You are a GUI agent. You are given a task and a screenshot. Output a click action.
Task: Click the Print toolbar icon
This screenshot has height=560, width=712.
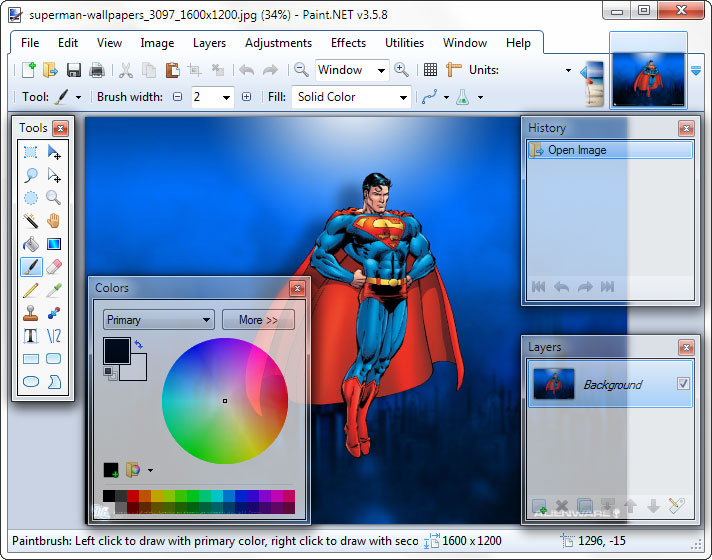tap(97, 70)
